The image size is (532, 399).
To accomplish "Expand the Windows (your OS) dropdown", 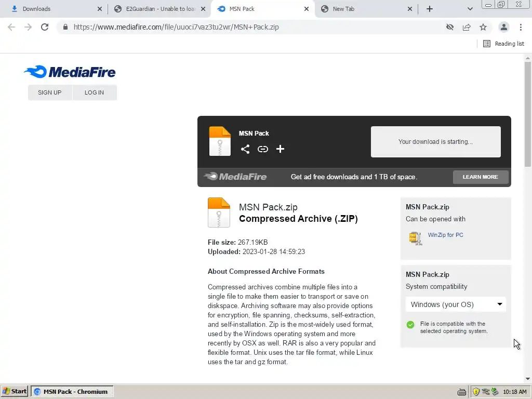I will [456, 304].
